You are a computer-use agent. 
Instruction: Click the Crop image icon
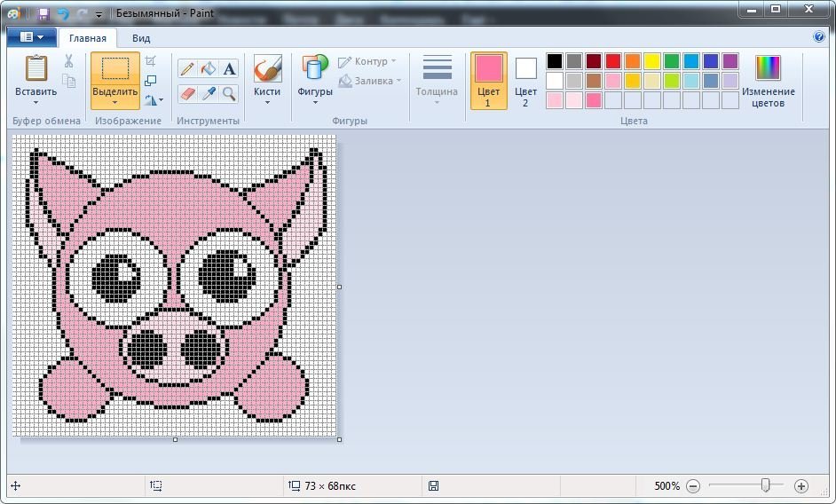tap(151, 61)
